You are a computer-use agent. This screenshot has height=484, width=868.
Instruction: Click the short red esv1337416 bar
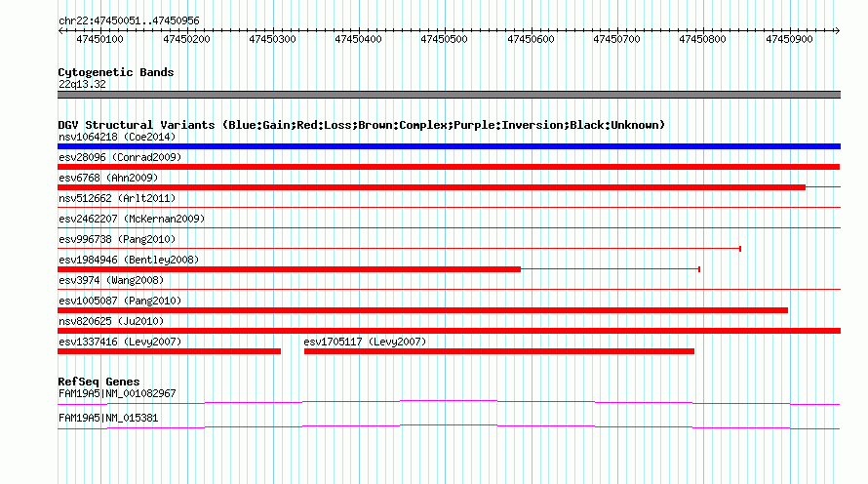tap(169, 351)
